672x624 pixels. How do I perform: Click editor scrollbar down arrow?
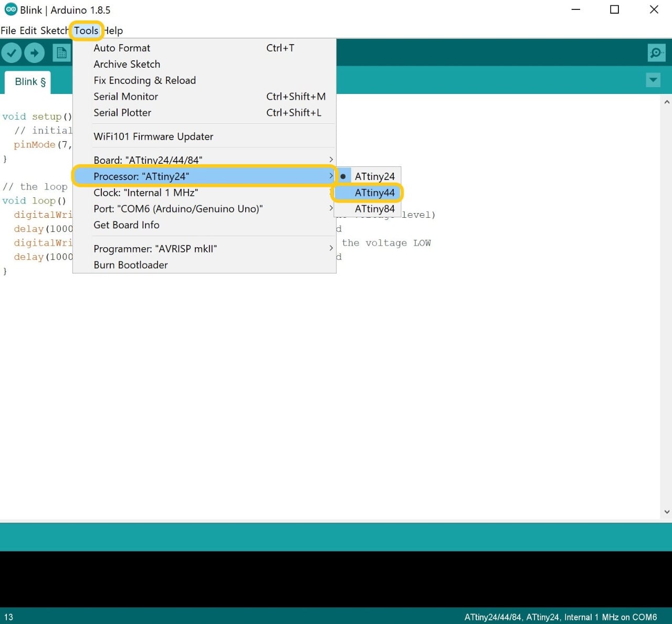pyautogui.click(x=667, y=512)
